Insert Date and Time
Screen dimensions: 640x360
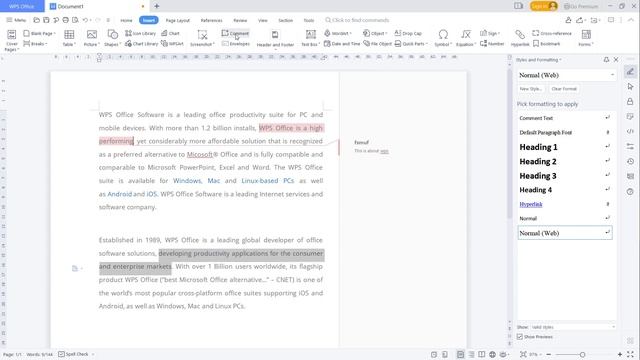click(342, 44)
